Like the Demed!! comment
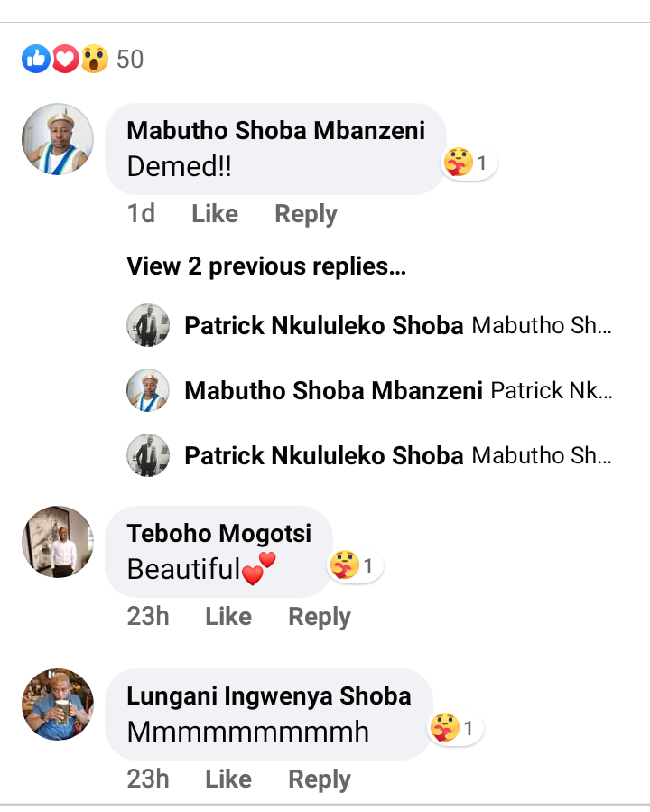 pos(215,214)
